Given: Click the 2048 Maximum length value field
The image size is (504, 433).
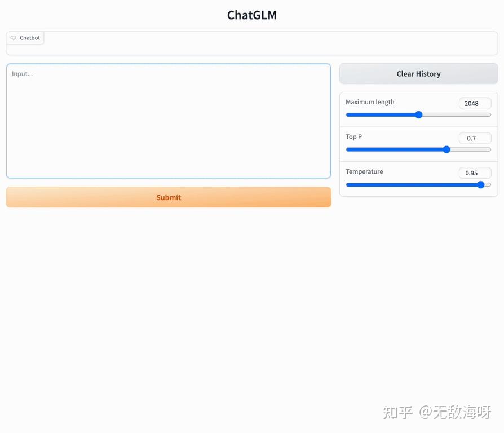Looking at the screenshot, I should click(x=475, y=103).
